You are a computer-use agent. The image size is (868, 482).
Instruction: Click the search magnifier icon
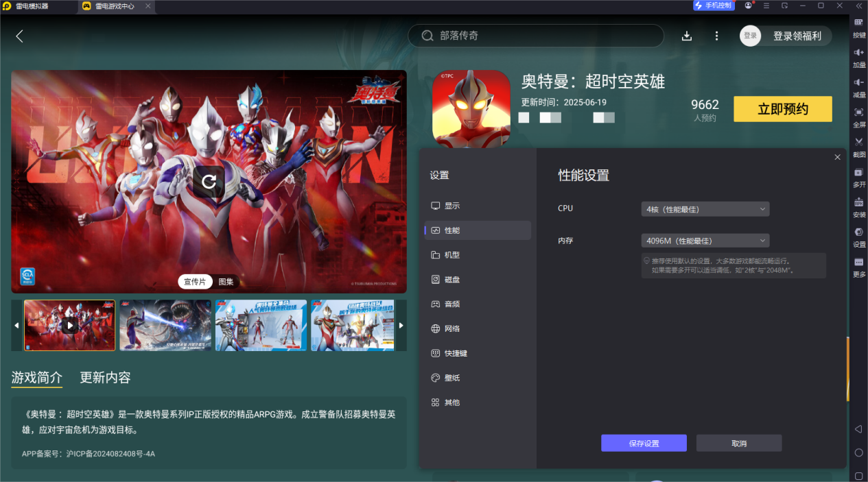(x=427, y=36)
